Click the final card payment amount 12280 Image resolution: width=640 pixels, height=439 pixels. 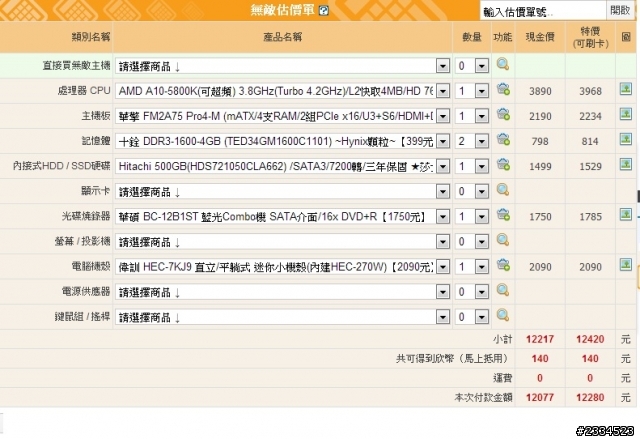tap(590, 397)
